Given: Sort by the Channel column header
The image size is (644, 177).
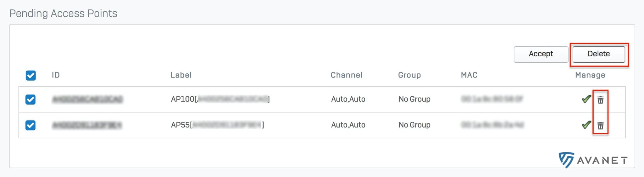Looking at the screenshot, I should (347, 75).
